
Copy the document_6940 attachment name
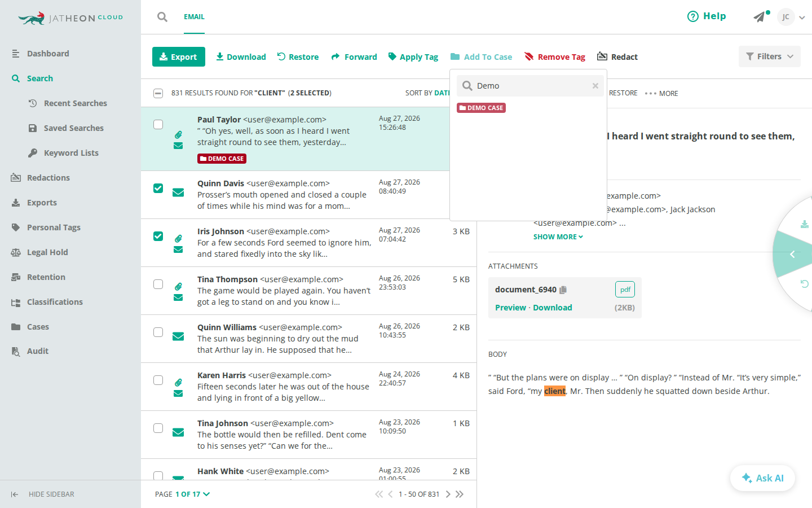[x=563, y=290]
